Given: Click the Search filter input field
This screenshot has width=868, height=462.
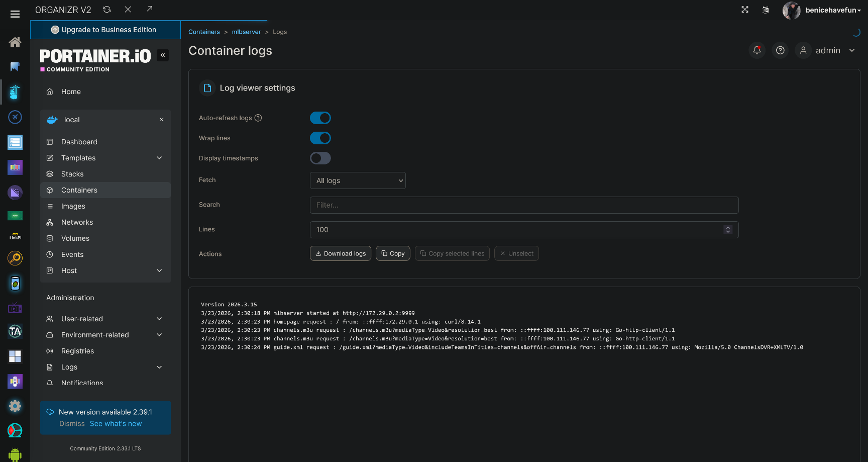Looking at the screenshot, I should [524, 205].
